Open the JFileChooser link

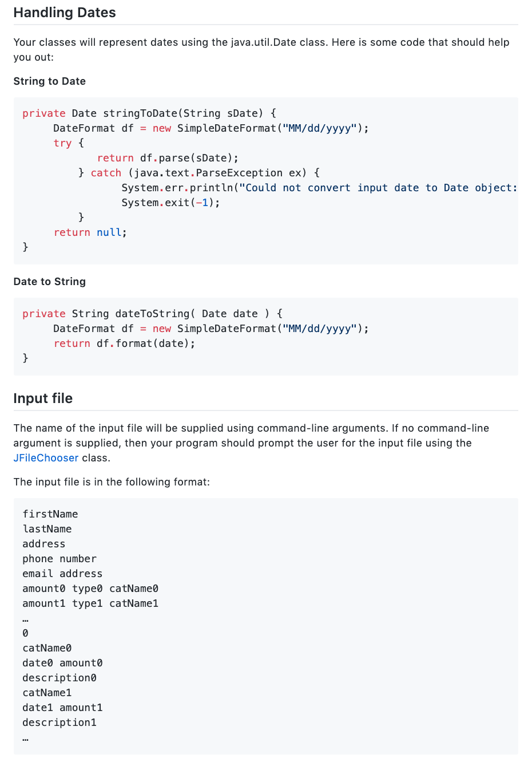click(x=46, y=458)
